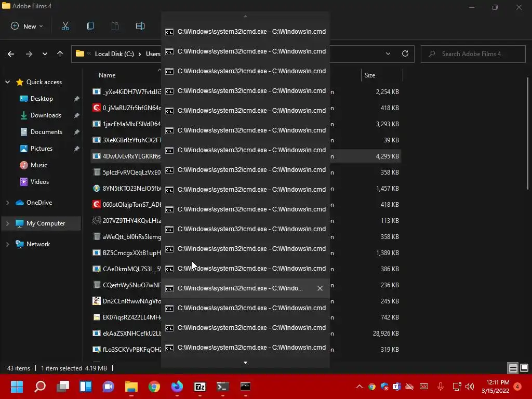
Task: Click the file list vertical scrollbar
Action: coord(528,134)
